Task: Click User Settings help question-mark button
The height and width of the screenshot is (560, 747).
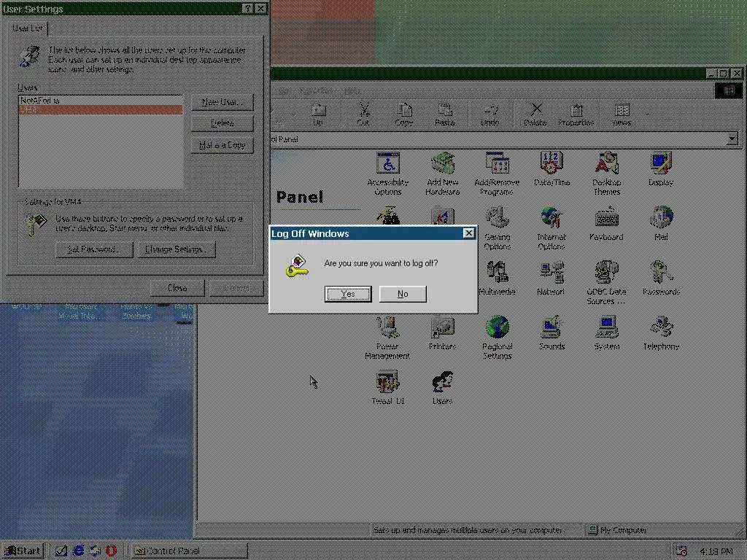Action: [x=248, y=9]
